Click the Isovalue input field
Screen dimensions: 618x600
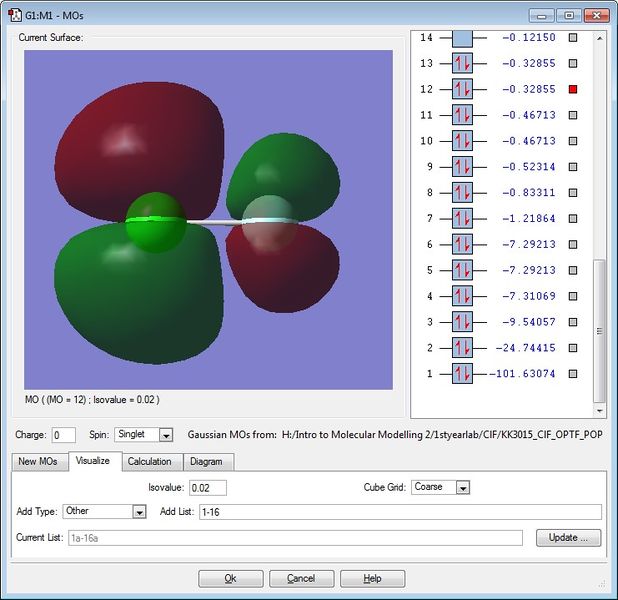tap(208, 488)
